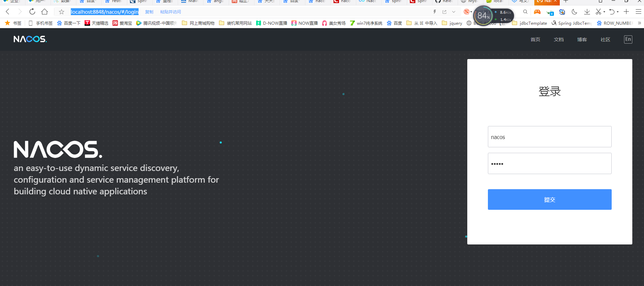Viewport: 644px width, 286px height.
Task: Open the browser hamburger main menu
Action: click(x=638, y=12)
